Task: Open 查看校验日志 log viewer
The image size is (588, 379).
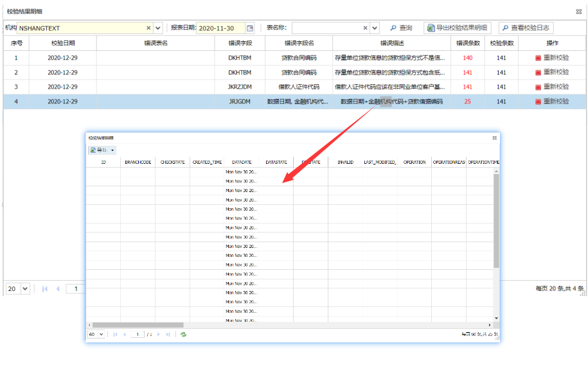Action: tap(526, 28)
